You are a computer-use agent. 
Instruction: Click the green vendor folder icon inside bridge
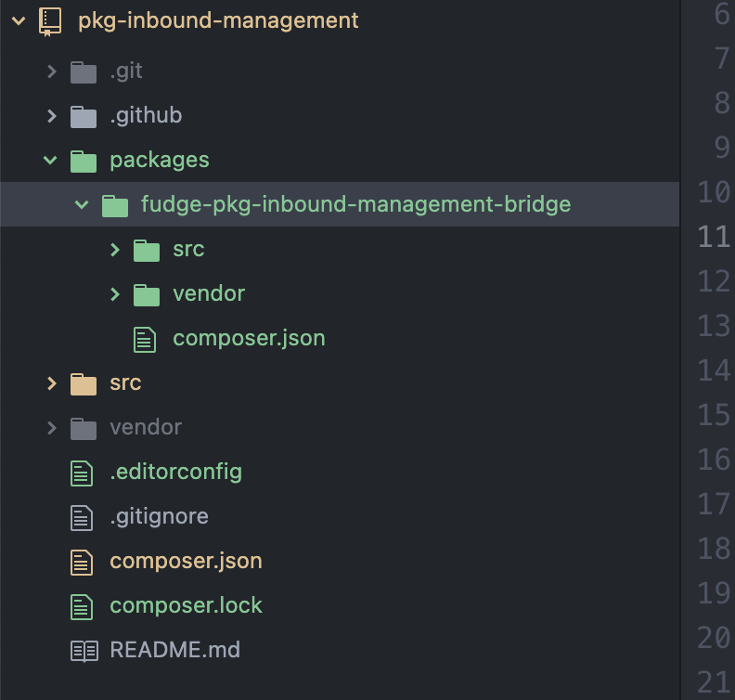coord(147,295)
